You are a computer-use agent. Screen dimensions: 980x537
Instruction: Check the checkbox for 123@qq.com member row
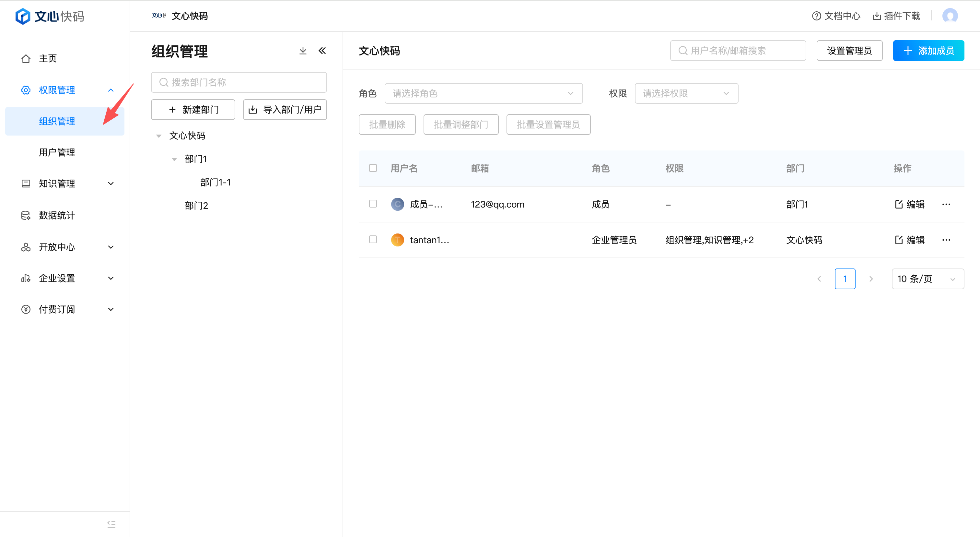[373, 204]
